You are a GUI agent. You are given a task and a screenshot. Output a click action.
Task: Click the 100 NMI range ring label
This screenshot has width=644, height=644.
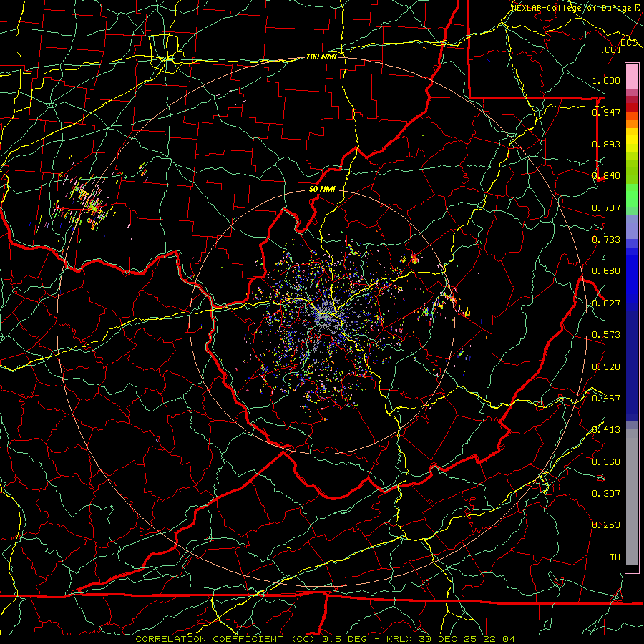pos(321,57)
